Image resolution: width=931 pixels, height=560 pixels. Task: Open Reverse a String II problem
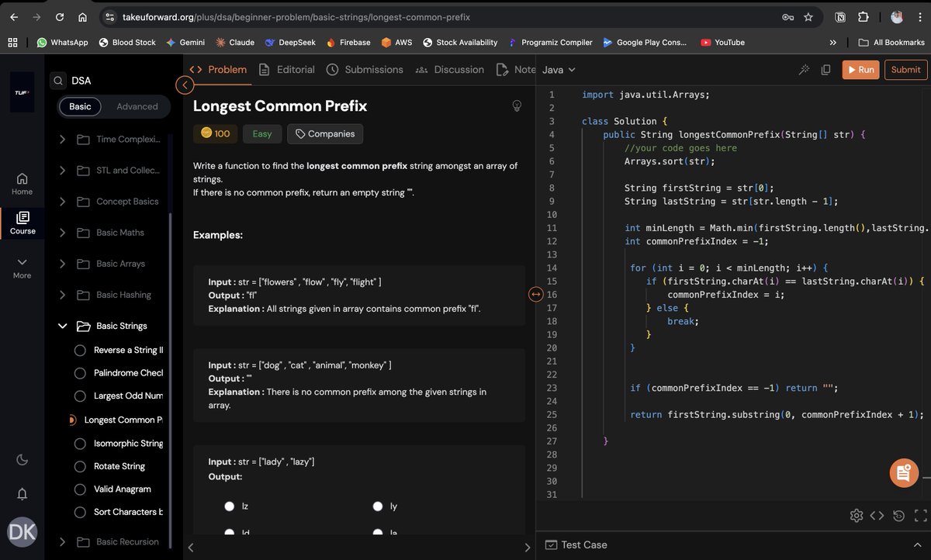pyautogui.click(x=118, y=350)
